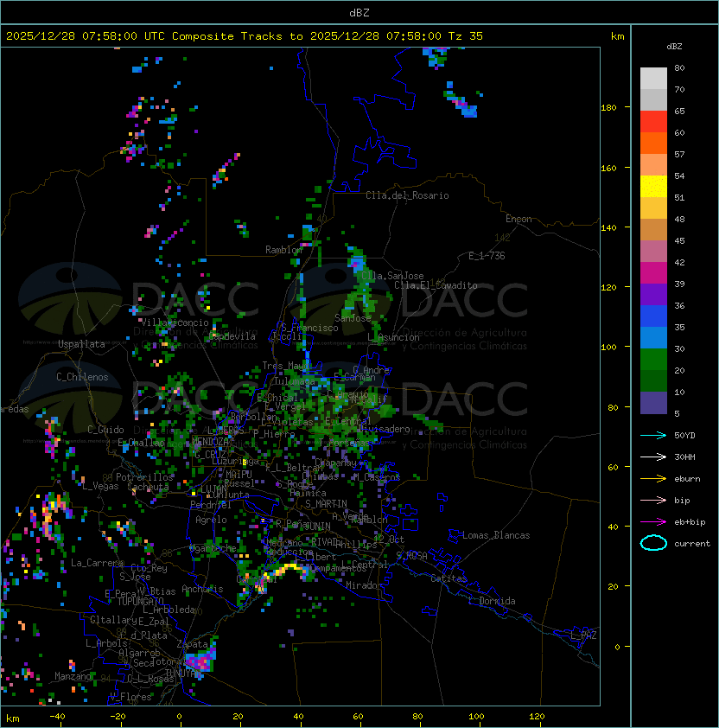Click the 'S_Francisco' map label
The image size is (719, 728).
pyautogui.click(x=309, y=328)
